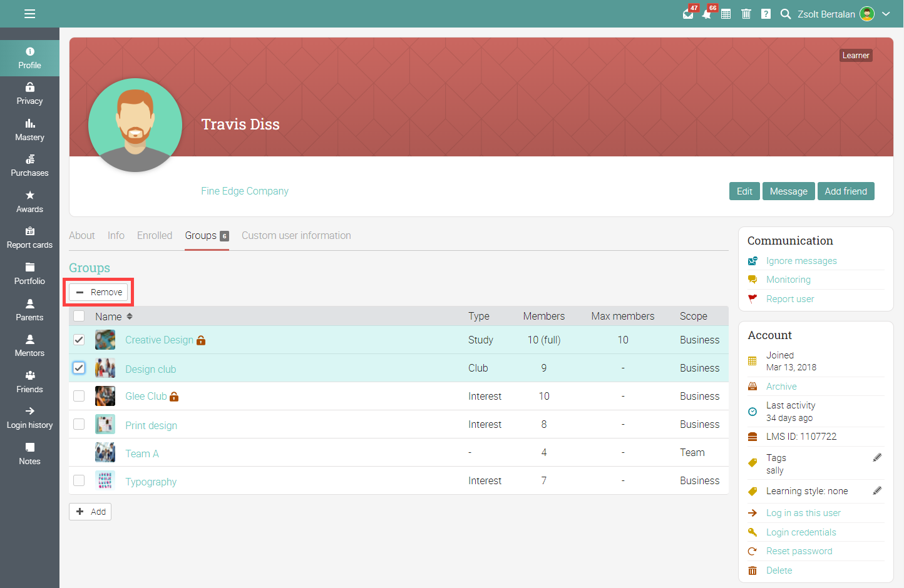Open the Mentors sidebar item
Screen dimensions: 904x588
tap(29, 346)
